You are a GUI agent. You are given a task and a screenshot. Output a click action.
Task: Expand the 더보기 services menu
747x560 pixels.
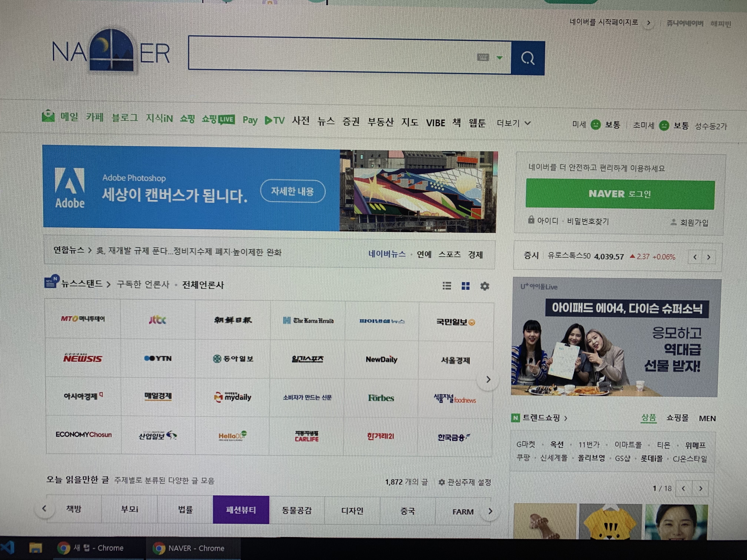click(513, 124)
